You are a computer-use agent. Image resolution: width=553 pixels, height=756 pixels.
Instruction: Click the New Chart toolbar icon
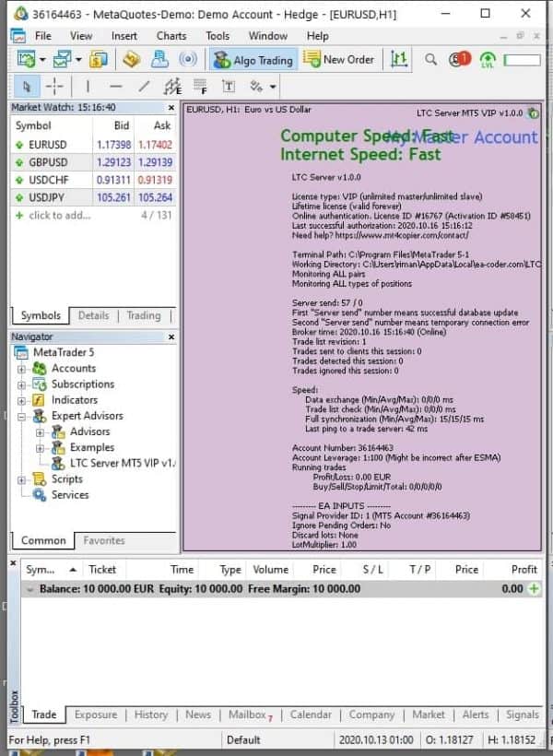pyautogui.click(x=26, y=60)
